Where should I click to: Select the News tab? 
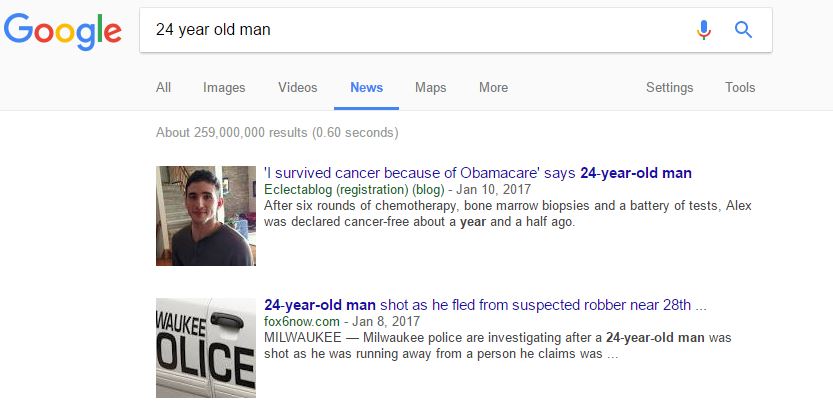coord(367,88)
